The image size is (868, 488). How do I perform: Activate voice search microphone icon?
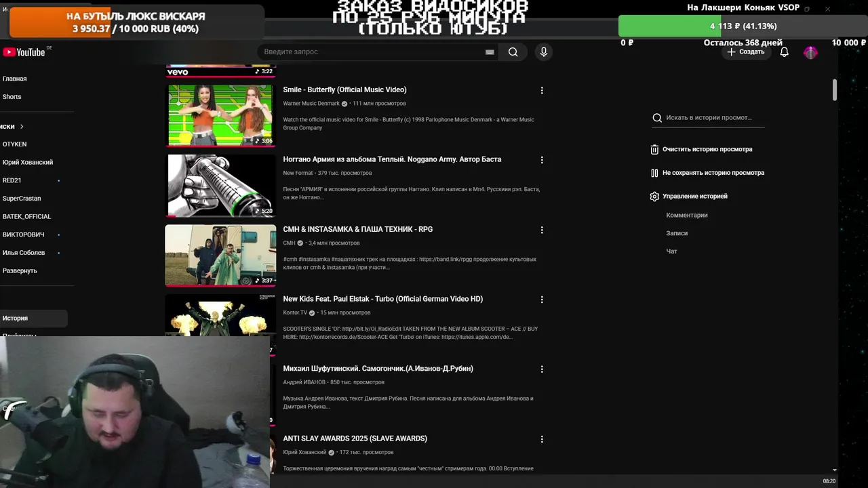pyautogui.click(x=543, y=52)
